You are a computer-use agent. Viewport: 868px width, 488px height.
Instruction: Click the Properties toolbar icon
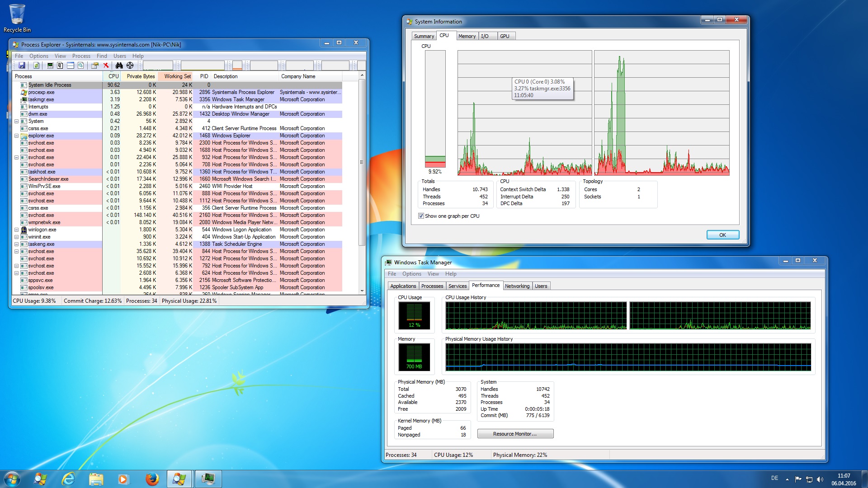(94, 66)
